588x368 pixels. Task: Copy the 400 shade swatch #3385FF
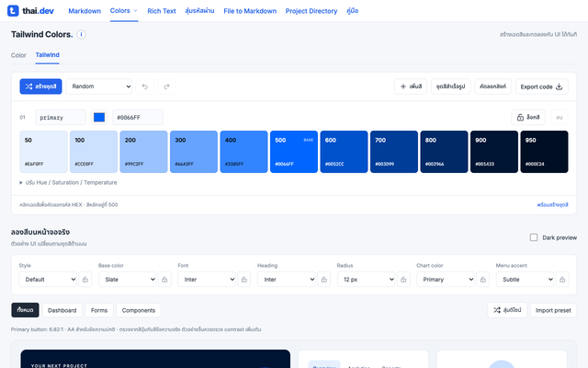pyautogui.click(x=243, y=152)
